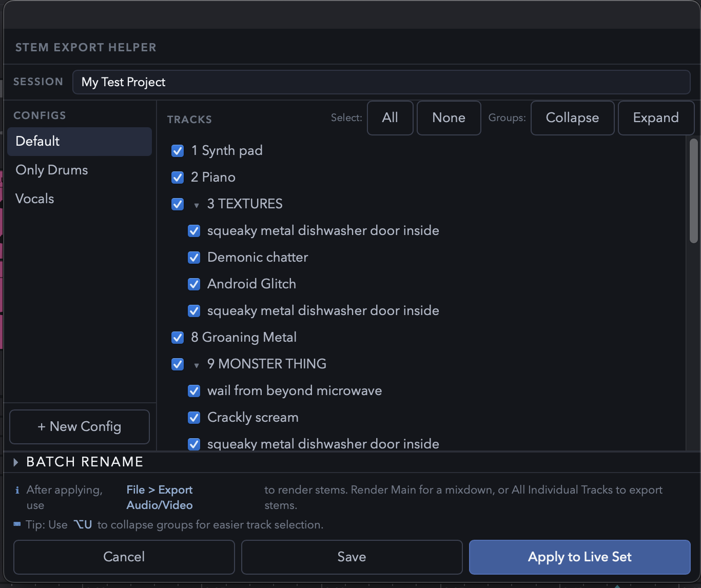Click the Cancel button
The image size is (701, 588).
124,557
